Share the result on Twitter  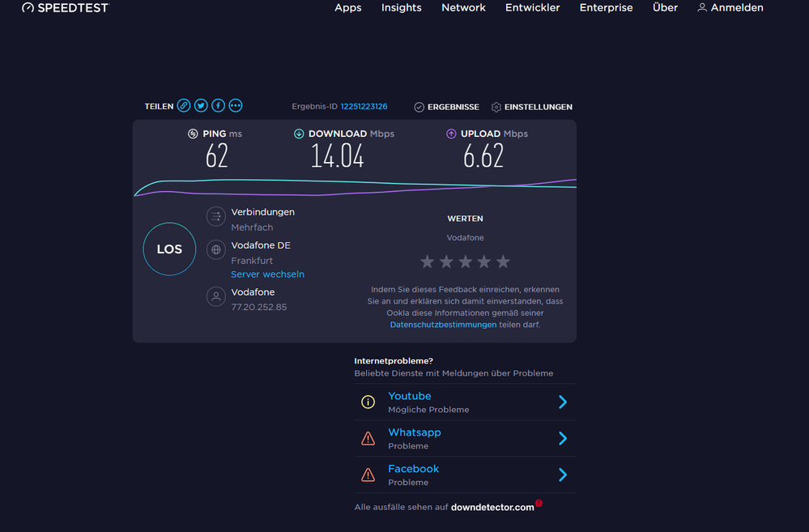click(201, 106)
